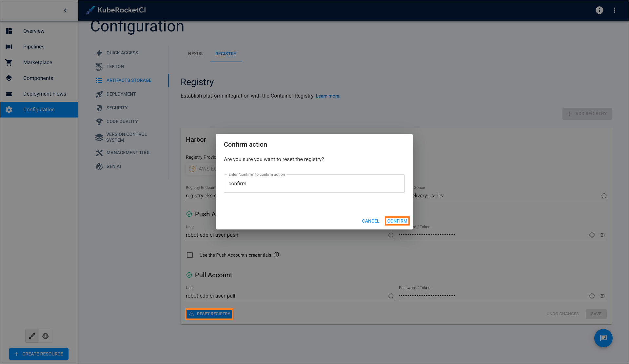Select the Pipelines sidebar icon
This screenshot has height=364, width=629.
[x=9, y=46]
